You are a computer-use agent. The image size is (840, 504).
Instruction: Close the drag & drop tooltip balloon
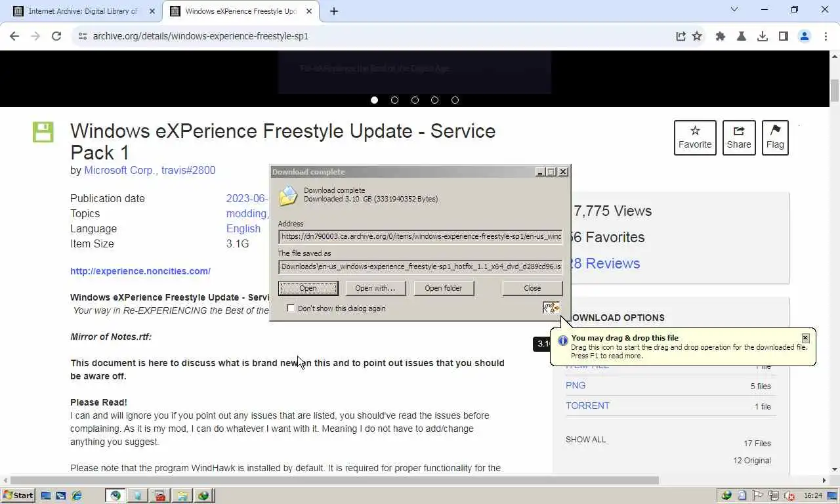tap(805, 338)
